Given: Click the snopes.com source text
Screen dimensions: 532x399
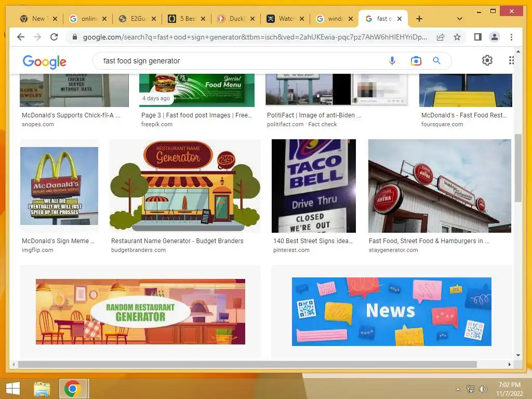Looking at the screenshot, I should coord(37,125).
